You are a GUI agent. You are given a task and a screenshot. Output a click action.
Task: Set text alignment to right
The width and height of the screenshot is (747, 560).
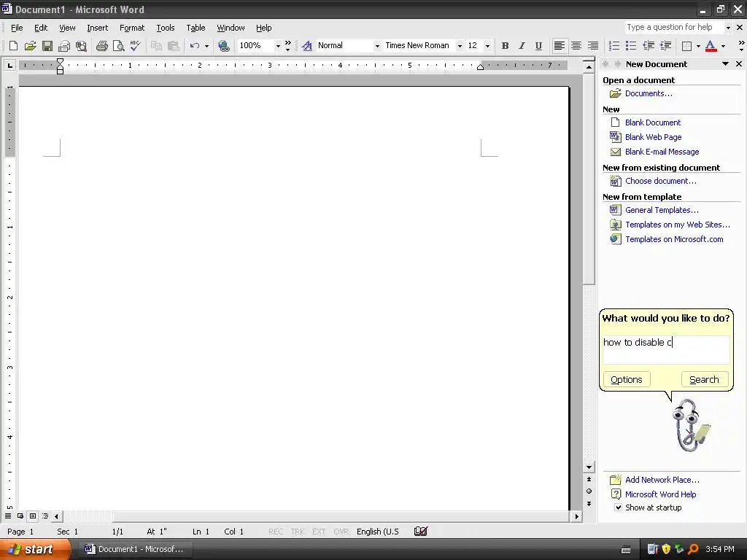click(592, 46)
